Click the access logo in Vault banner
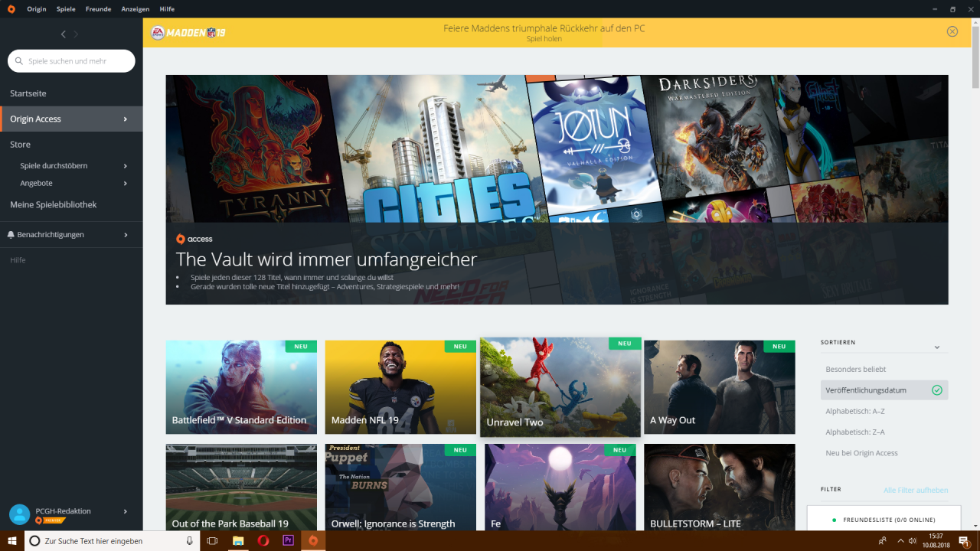The image size is (980, 551). pyautogui.click(x=194, y=239)
